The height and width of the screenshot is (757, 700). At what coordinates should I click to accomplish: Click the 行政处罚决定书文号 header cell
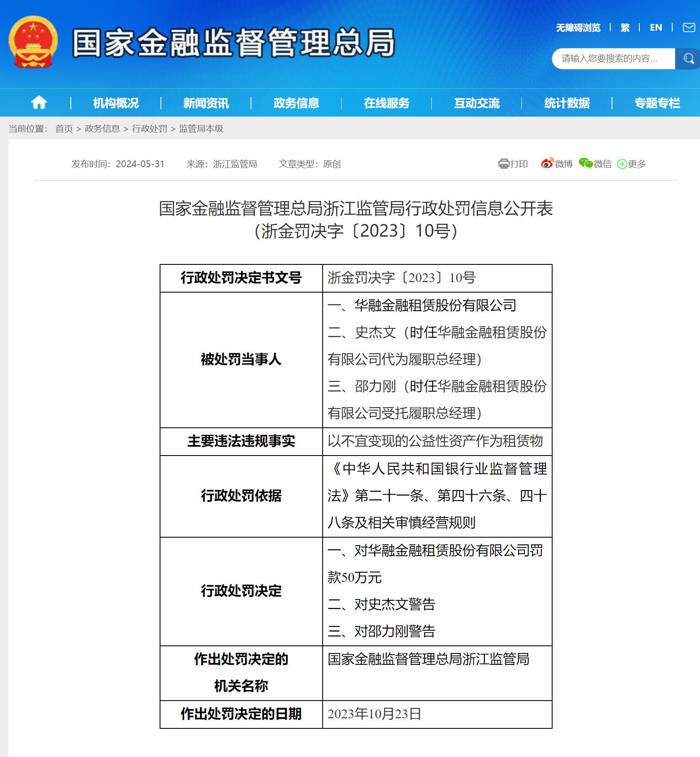241,278
